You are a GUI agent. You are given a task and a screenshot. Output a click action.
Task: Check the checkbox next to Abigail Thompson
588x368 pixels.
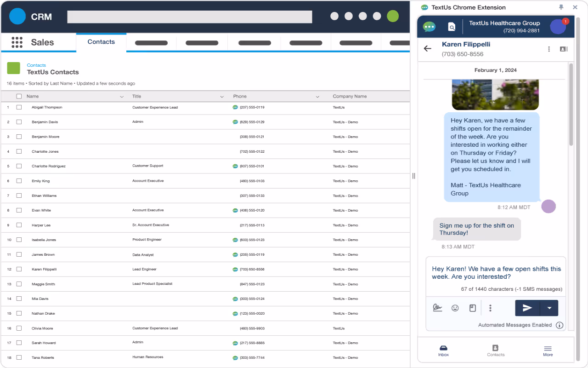click(x=18, y=107)
